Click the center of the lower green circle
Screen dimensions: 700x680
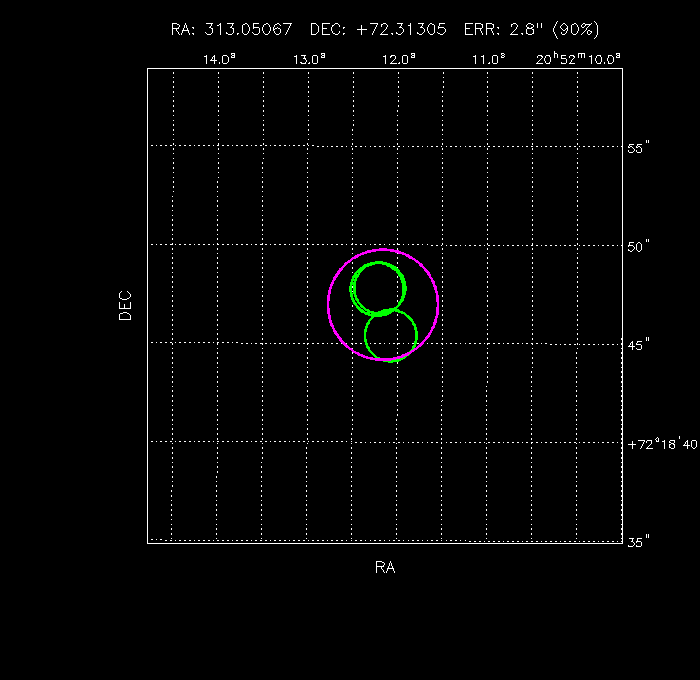390,335
